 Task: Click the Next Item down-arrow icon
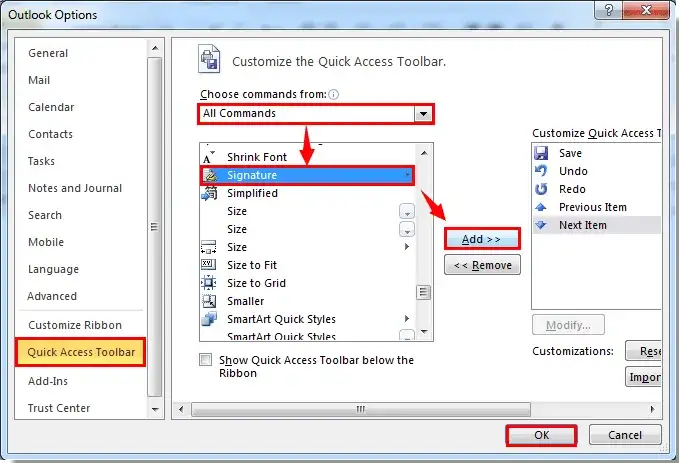pos(540,225)
